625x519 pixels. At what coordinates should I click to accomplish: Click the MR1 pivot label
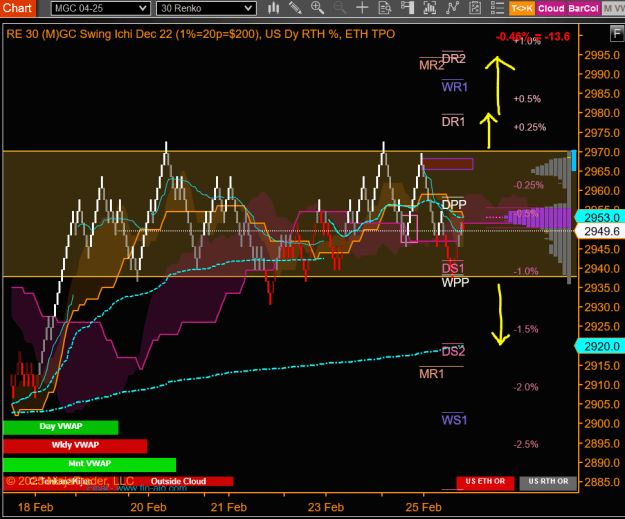click(x=431, y=374)
